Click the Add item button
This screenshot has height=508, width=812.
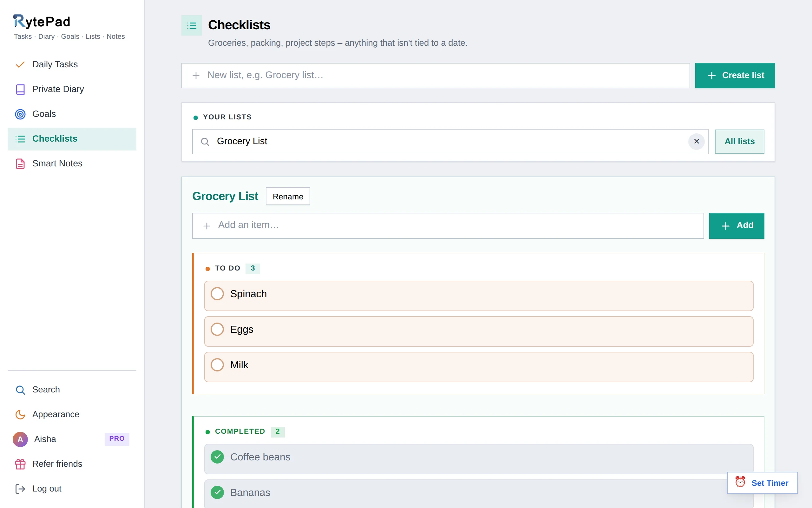737,225
